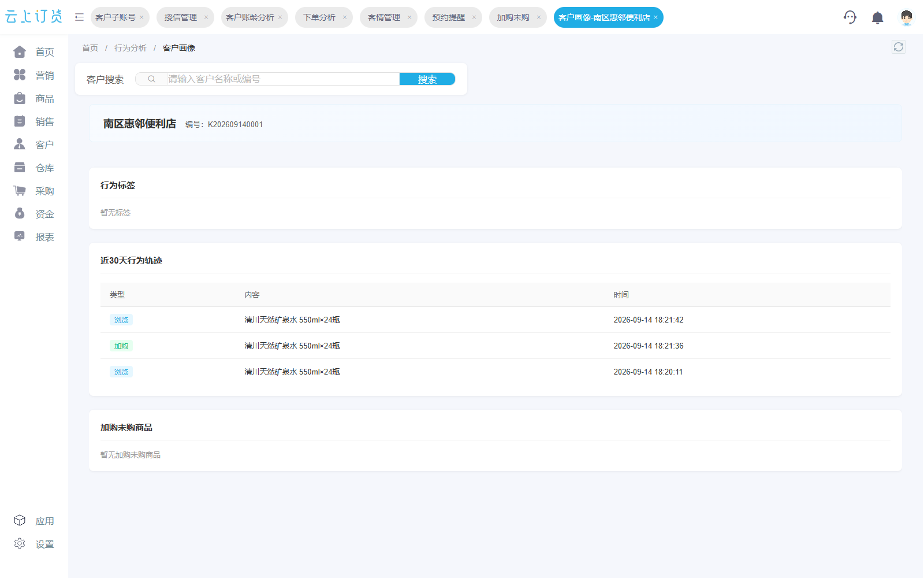Open the 资金 sidebar section
Viewport: 924px width, 578px height.
tap(33, 214)
